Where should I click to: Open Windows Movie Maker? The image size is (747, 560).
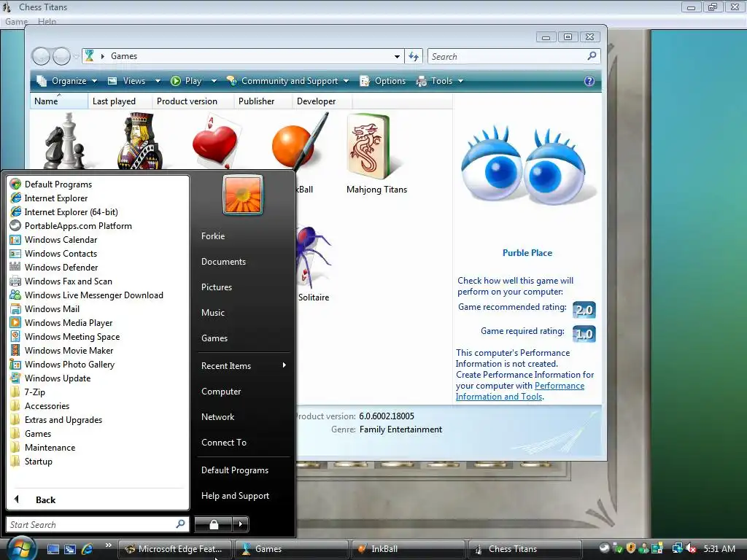coord(69,350)
